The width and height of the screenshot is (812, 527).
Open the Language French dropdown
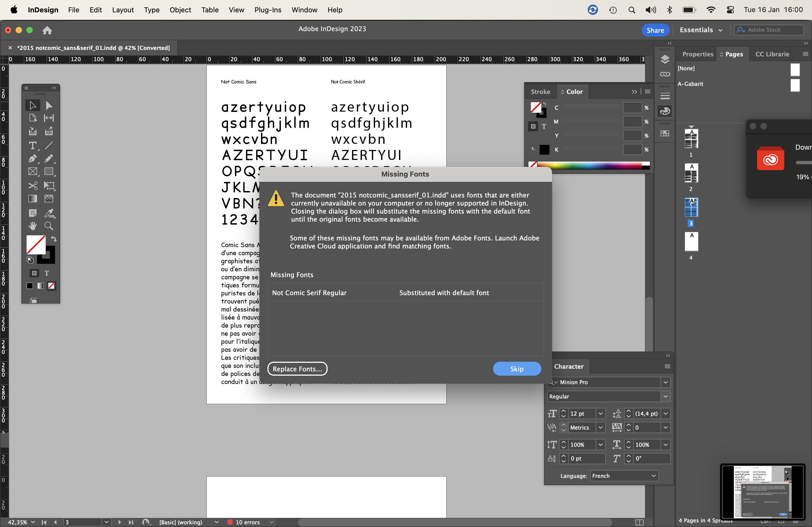click(x=624, y=476)
